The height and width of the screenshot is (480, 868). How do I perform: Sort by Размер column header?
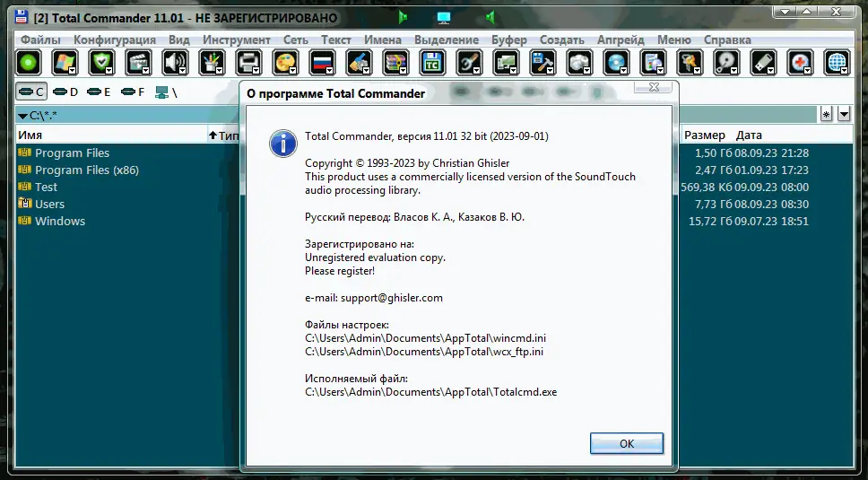point(704,135)
